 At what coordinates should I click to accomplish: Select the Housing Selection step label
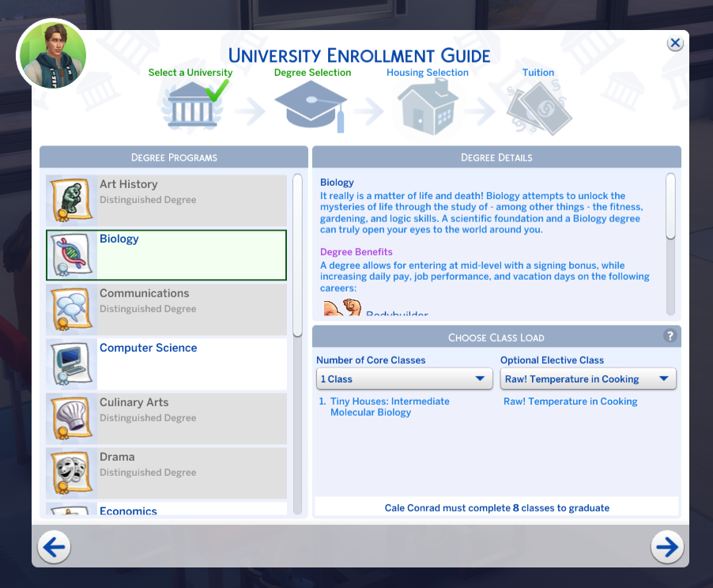pos(428,72)
